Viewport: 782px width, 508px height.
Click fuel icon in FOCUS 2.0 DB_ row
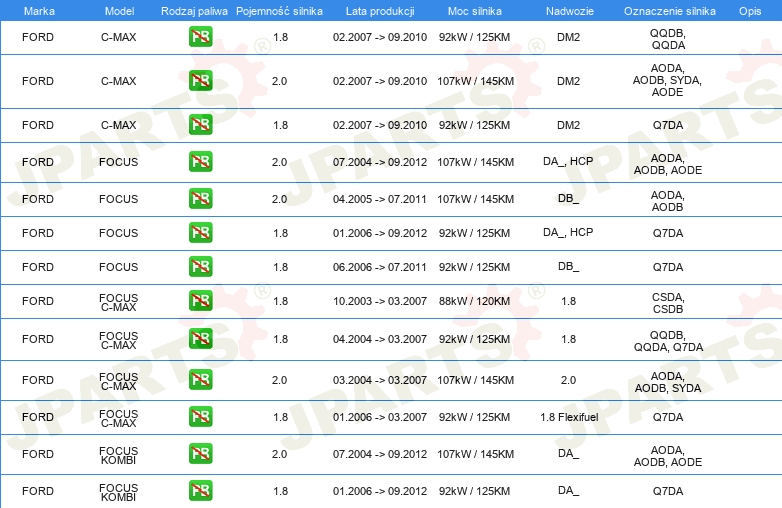[x=200, y=199]
